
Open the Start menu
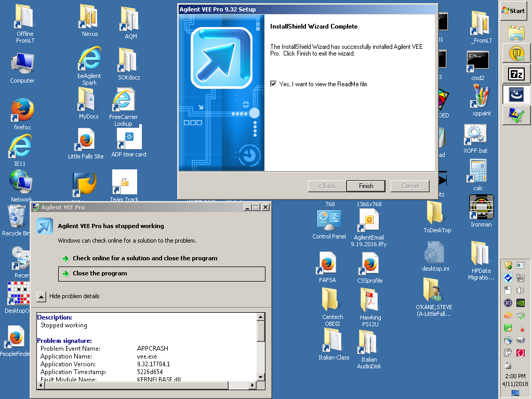click(513, 10)
